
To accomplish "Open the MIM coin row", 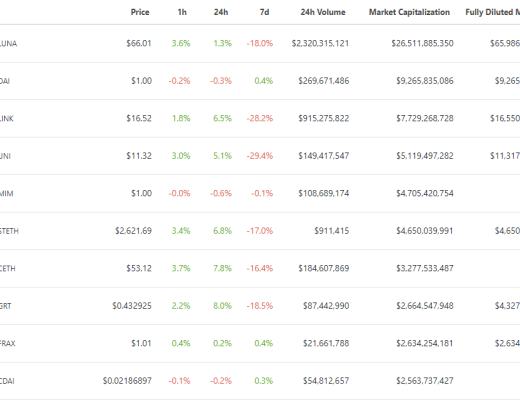I will (x=260, y=193).
